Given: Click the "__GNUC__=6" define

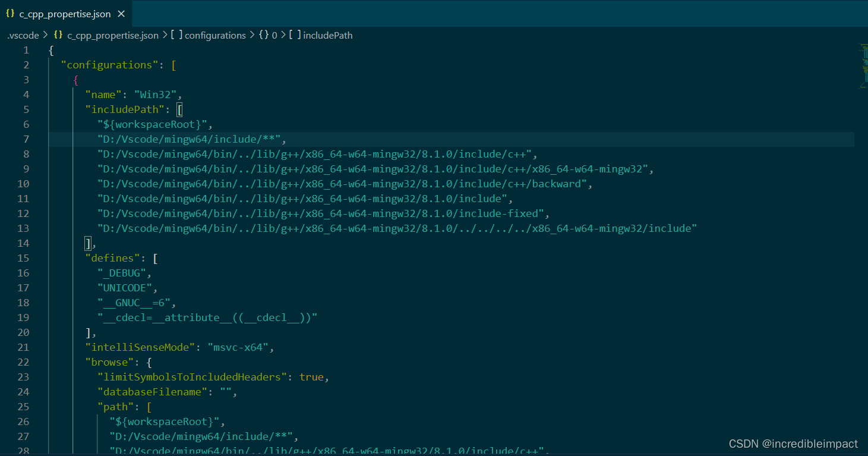Looking at the screenshot, I should tap(134, 303).
